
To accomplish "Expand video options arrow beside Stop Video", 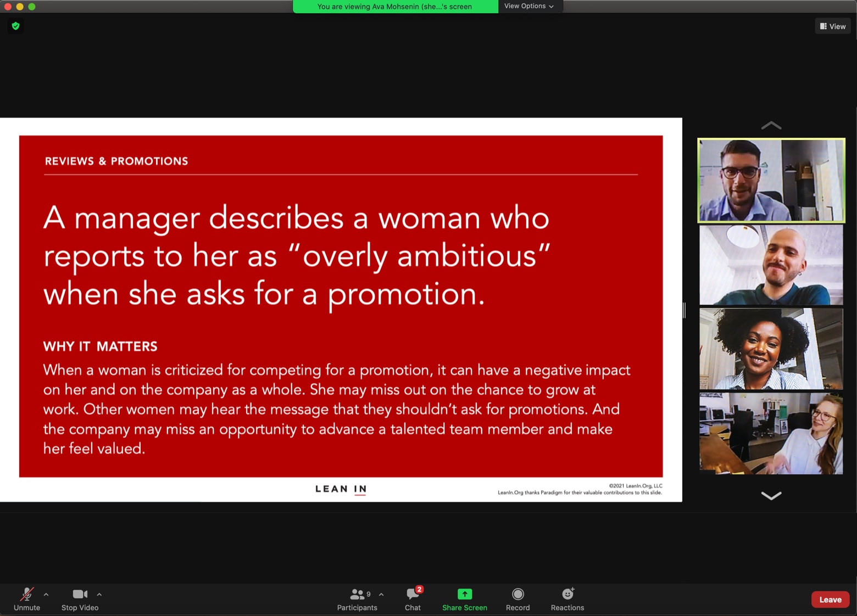I will pyautogui.click(x=99, y=594).
